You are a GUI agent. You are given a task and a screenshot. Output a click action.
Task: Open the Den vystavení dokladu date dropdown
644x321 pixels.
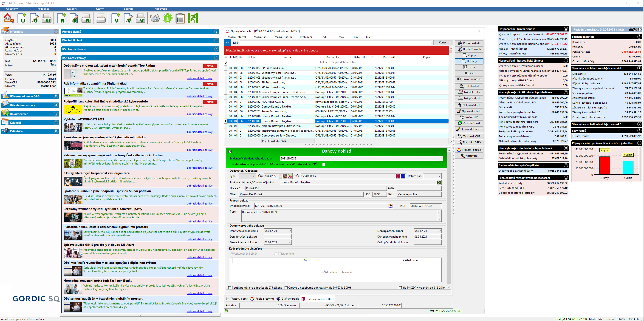click(289, 231)
